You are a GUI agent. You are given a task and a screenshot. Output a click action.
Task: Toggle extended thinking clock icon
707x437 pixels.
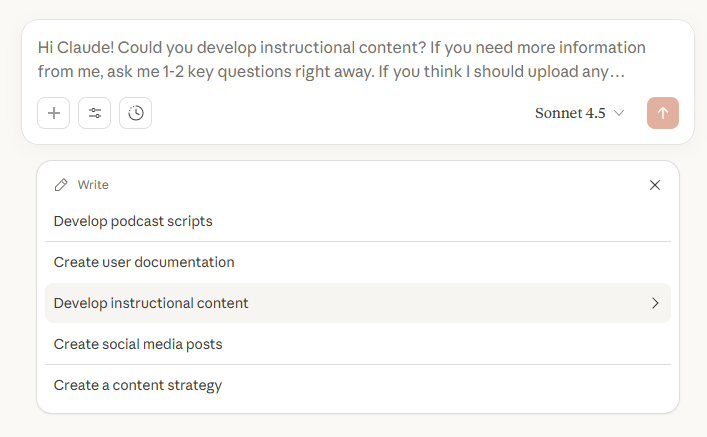[x=136, y=113]
